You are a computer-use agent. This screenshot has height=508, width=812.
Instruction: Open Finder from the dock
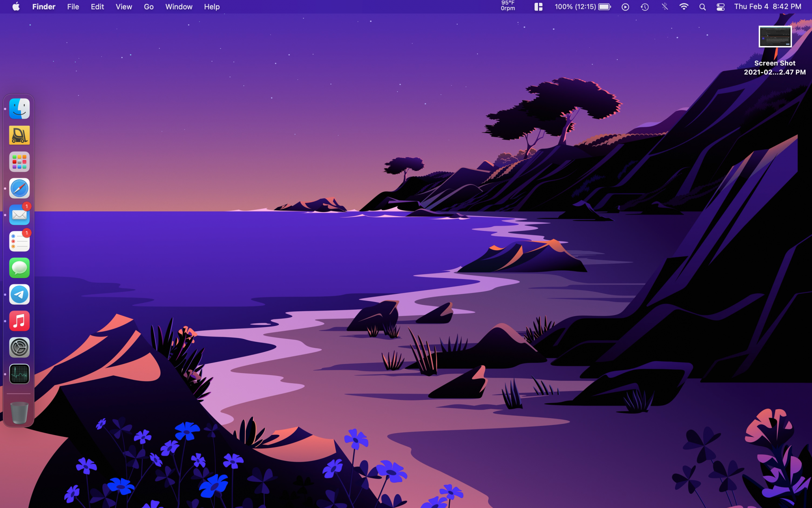tap(19, 109)
